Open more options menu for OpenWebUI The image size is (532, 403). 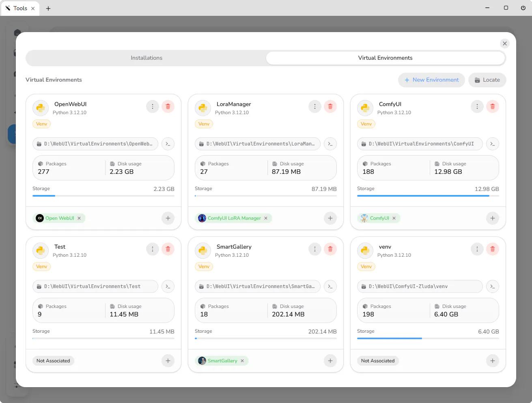point(153,106)
